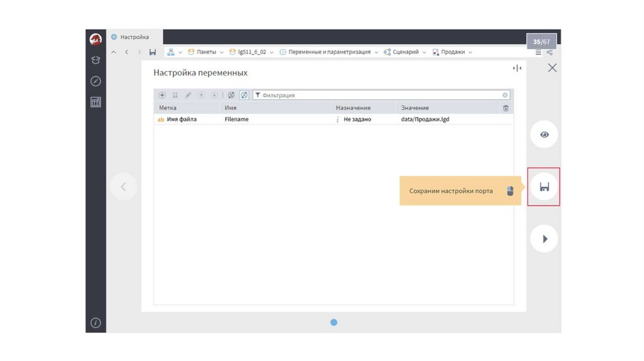
Task: Select the Настройка tab
Action: pos(134,37)
